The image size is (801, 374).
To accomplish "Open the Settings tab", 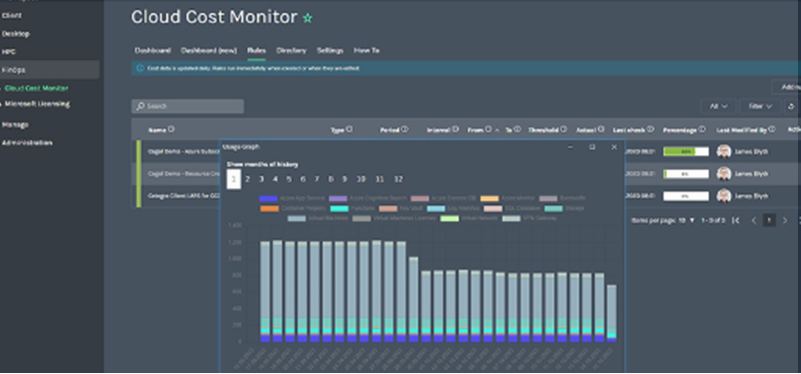I will [330, 51].
